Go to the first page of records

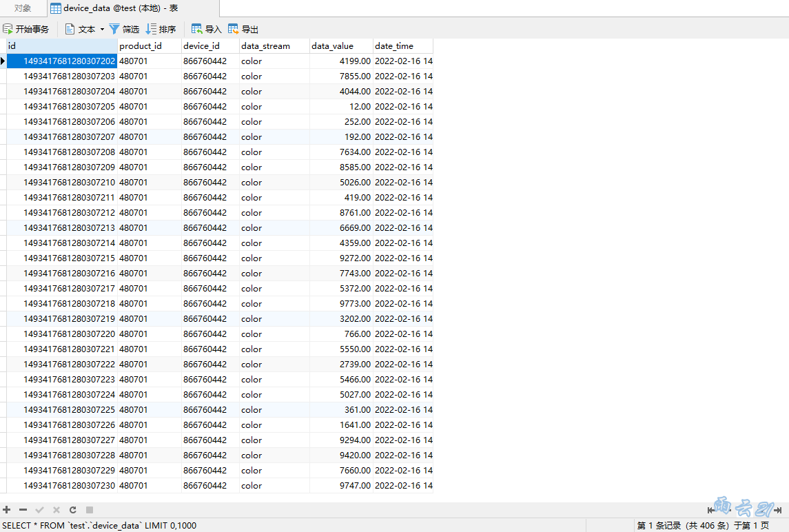[x=711, y=510]
